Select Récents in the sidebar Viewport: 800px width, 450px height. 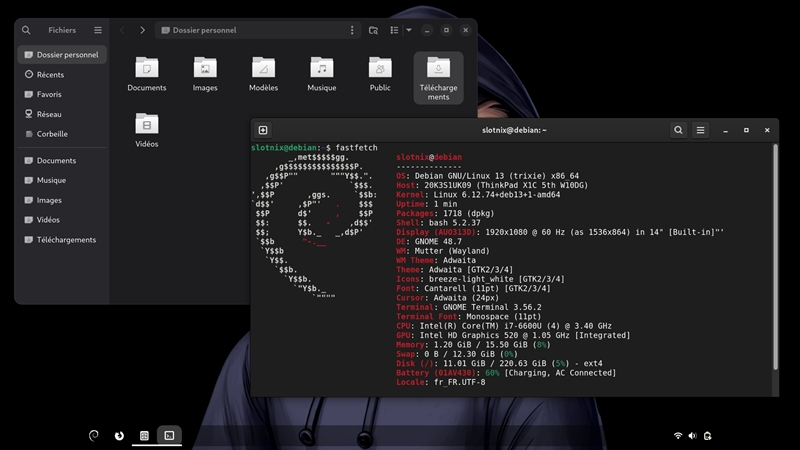point(50,75)
